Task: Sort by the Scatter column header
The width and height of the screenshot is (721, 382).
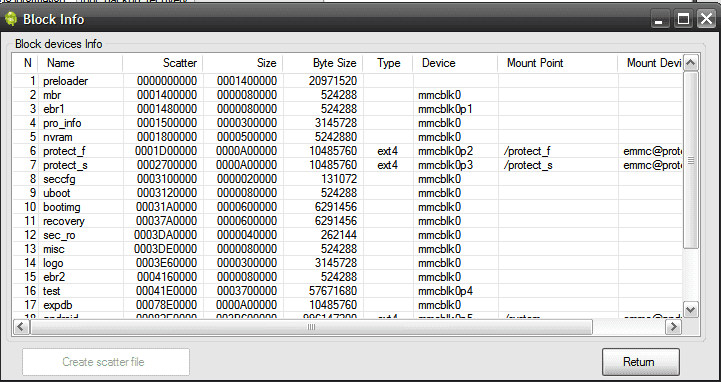Action: (x=163, y=63)
